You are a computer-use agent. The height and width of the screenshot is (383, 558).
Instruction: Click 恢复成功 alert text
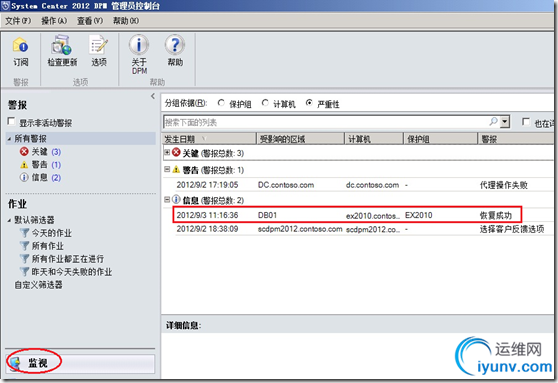point(495,215)
